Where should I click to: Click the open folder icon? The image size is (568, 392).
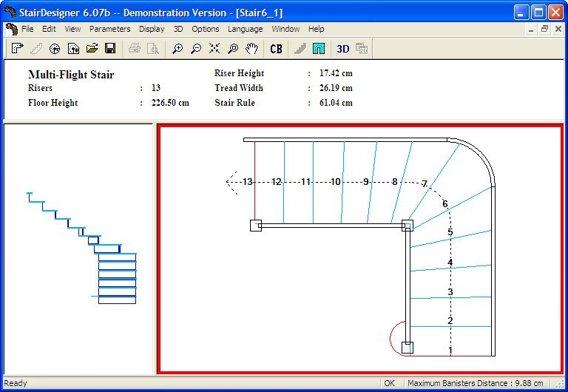coord(92,49)
